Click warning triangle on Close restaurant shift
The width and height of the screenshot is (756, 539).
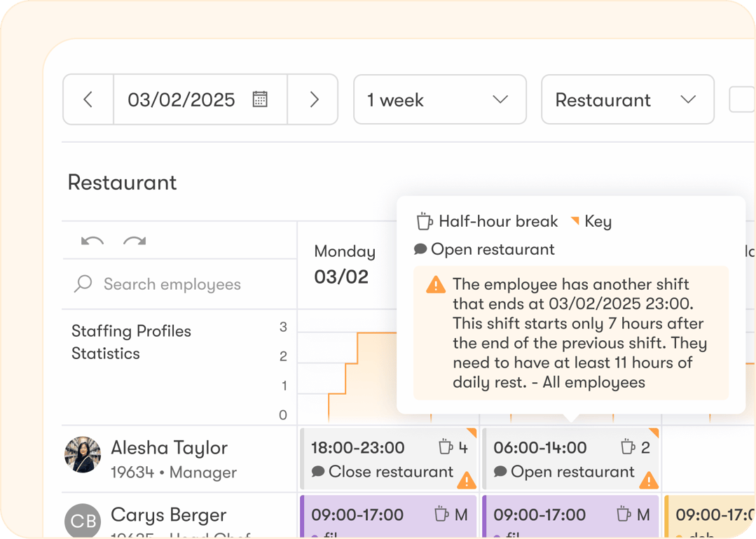[466, 479]
